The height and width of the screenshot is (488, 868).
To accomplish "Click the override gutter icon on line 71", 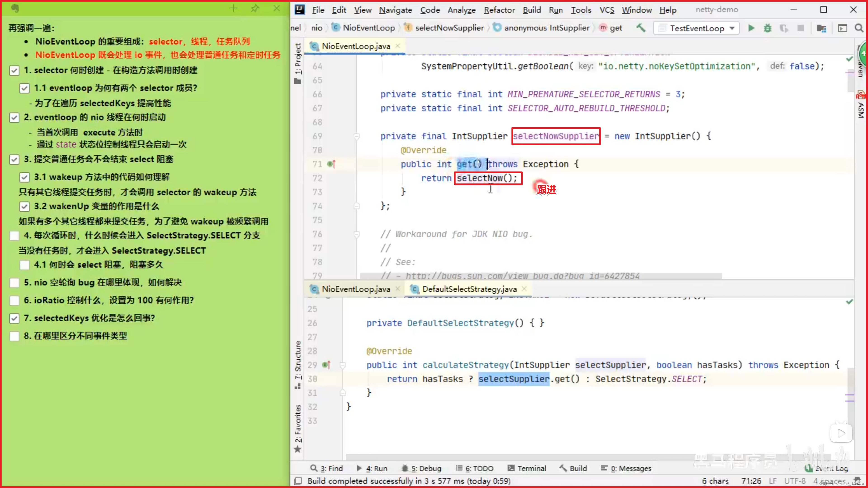I will [x=331, y=164].
